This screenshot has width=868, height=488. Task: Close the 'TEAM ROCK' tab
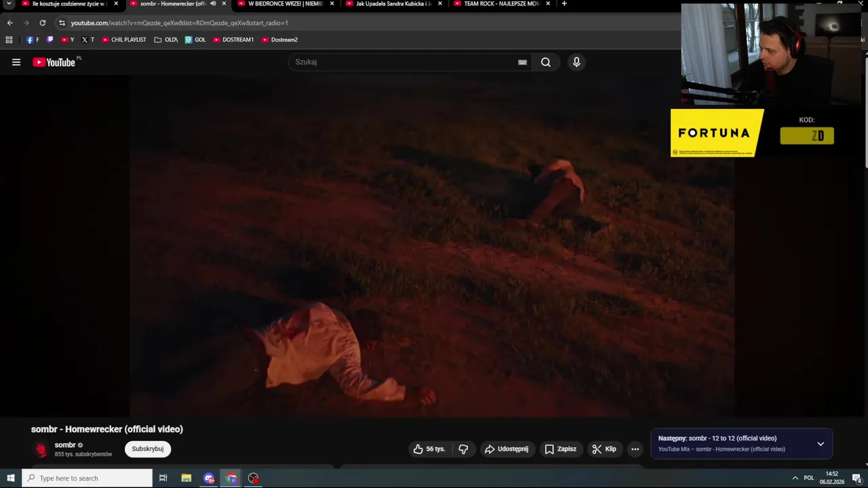pyautogui.click(x=548, y=3)
